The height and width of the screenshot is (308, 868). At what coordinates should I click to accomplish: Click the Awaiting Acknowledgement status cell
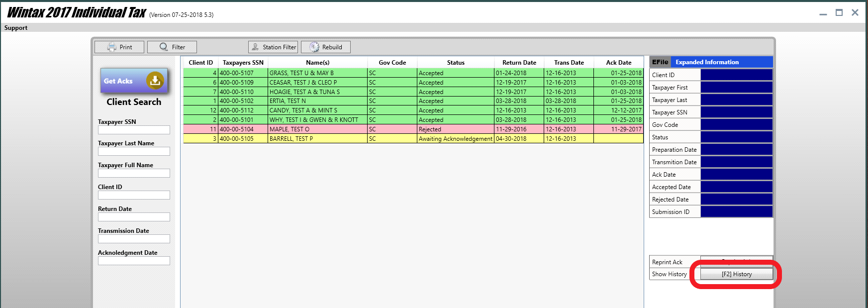(x=456, y=139)
